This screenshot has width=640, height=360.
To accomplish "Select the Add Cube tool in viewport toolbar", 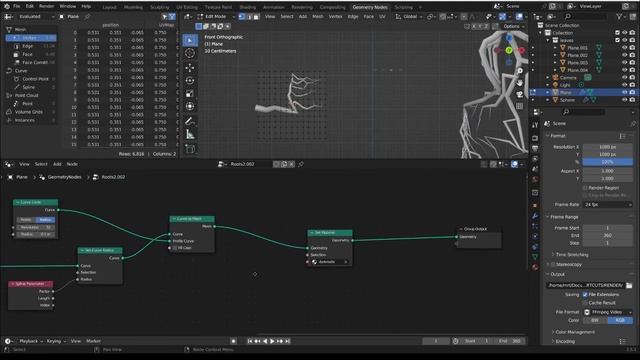I will click(190, 149).
